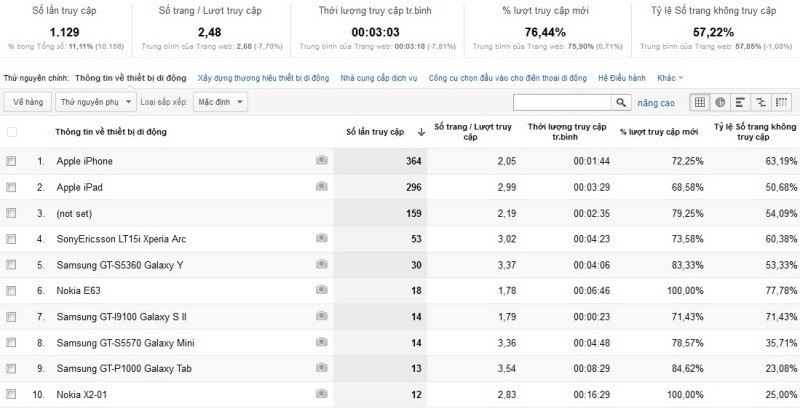Viewport: 800px width, 409px height.
Task: Switch to Nhà cung cấp dịch vụ dimension
Action: (379, 78)
